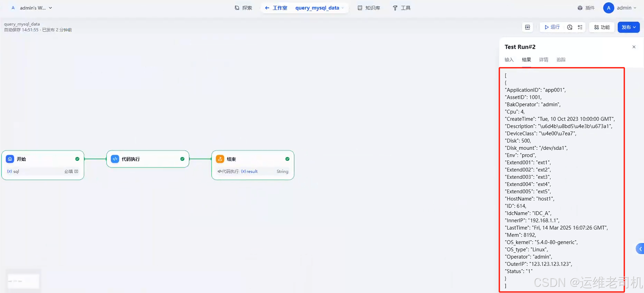Click green check status on 代码执行 node
This screenshot has height=293, width=644.
182,159
